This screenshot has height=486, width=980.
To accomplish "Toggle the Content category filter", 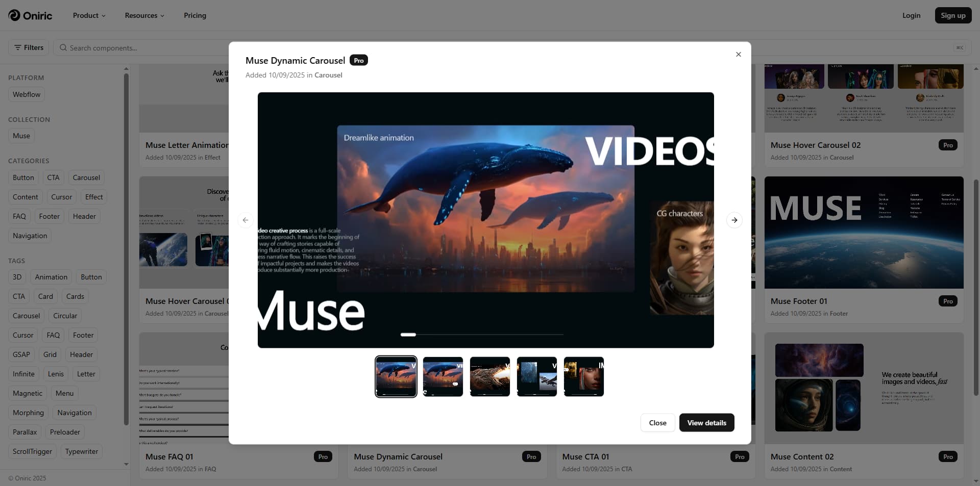I will point(26,197).
